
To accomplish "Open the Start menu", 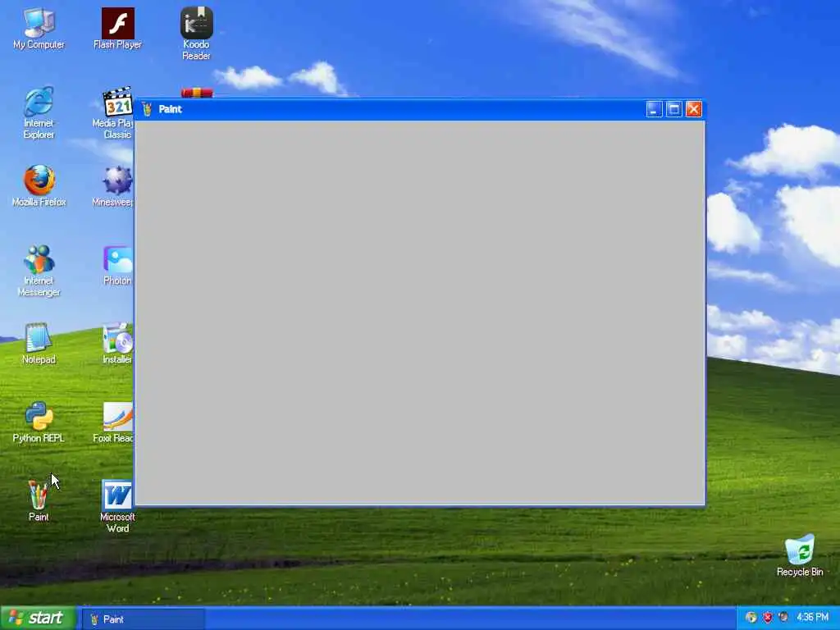I will click(x=38, y=619).
